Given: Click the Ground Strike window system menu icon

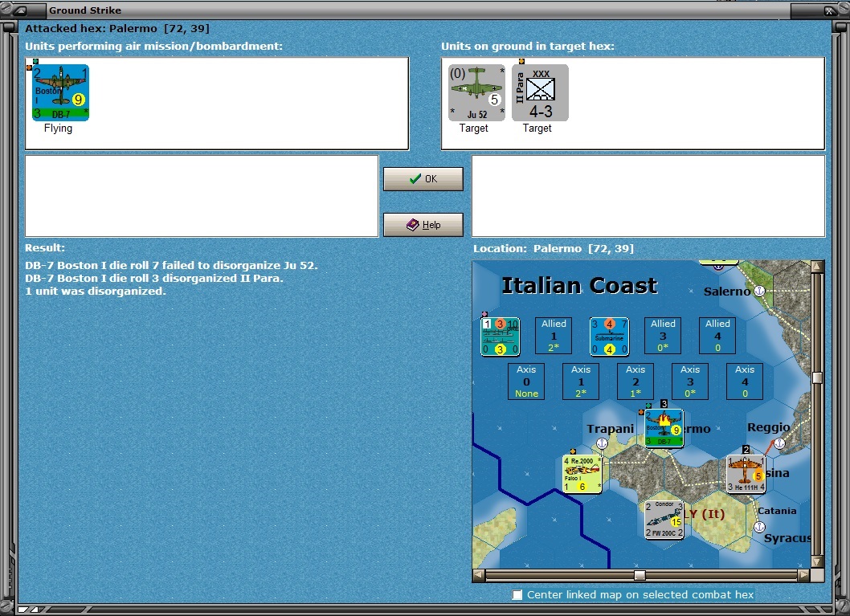Looking at the screenshot, I should [21, 10].
